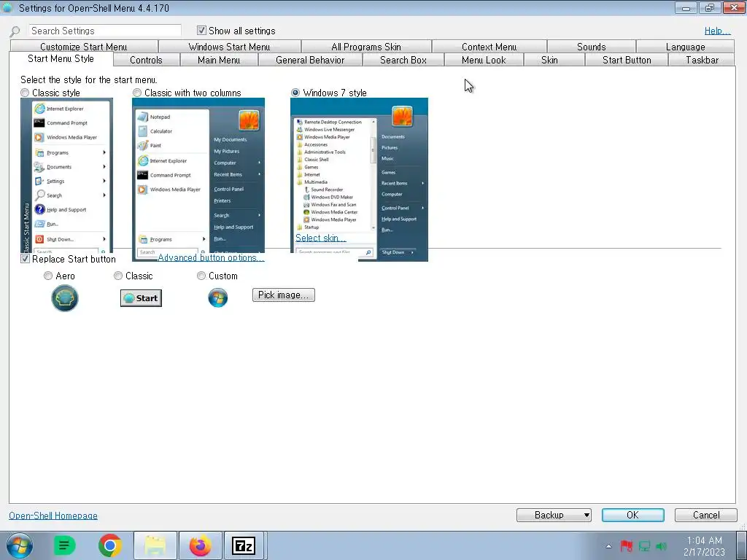The image size is (747, 560).
Task: Open the Skin tab
Action: tap(549, 60)
